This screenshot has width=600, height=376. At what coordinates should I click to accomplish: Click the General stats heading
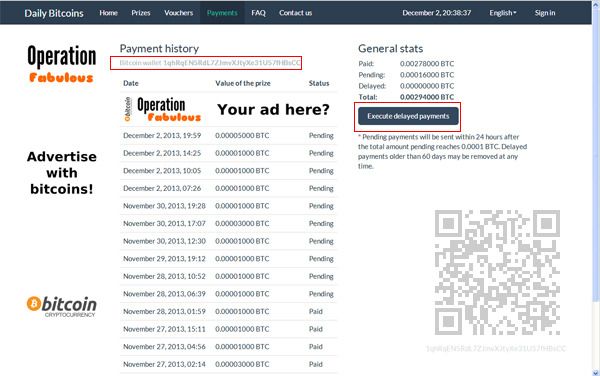390,49
